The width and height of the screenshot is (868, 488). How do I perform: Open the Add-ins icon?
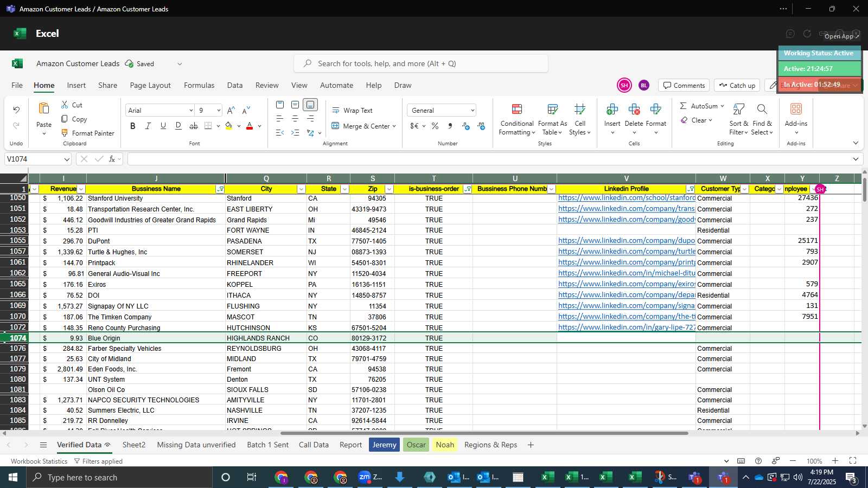coord(796,110)
